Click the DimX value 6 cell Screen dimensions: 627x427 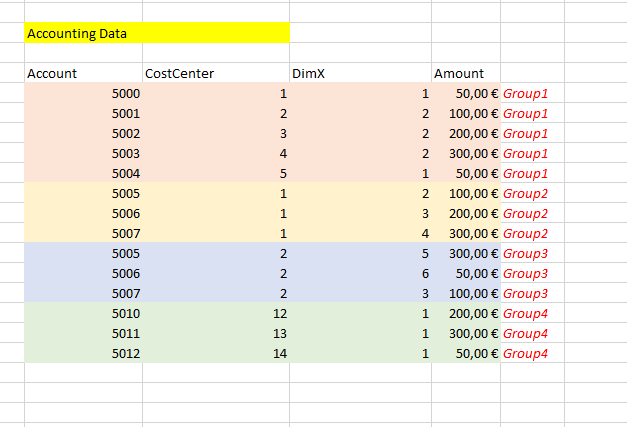coord(361,273)
